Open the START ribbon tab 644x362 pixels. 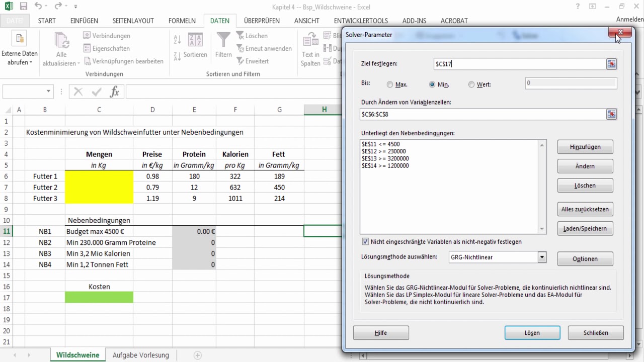click(x=47, y=21)
